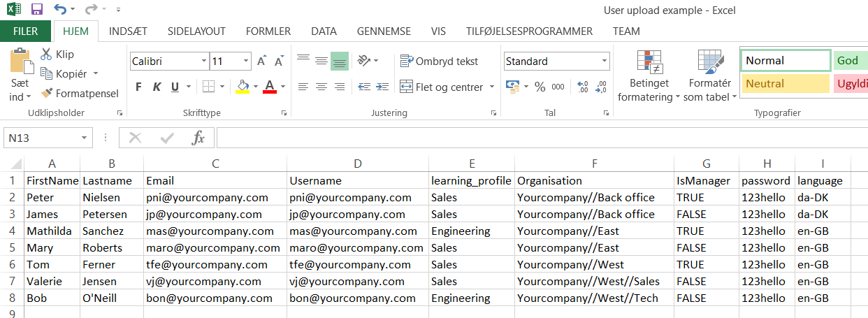
Task: Increase font size with the large A icon
Action: point(261,62)
